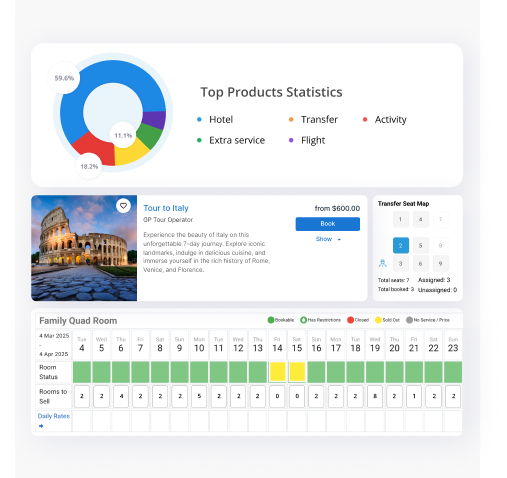Click the Daily Rates arrow icon
The image size is (507, 478).
41,426
